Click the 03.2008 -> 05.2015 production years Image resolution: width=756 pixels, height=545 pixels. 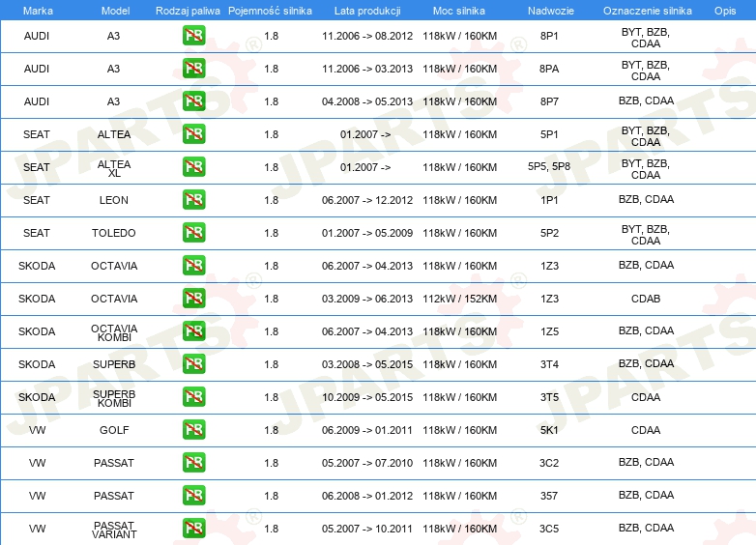(367, 364)
